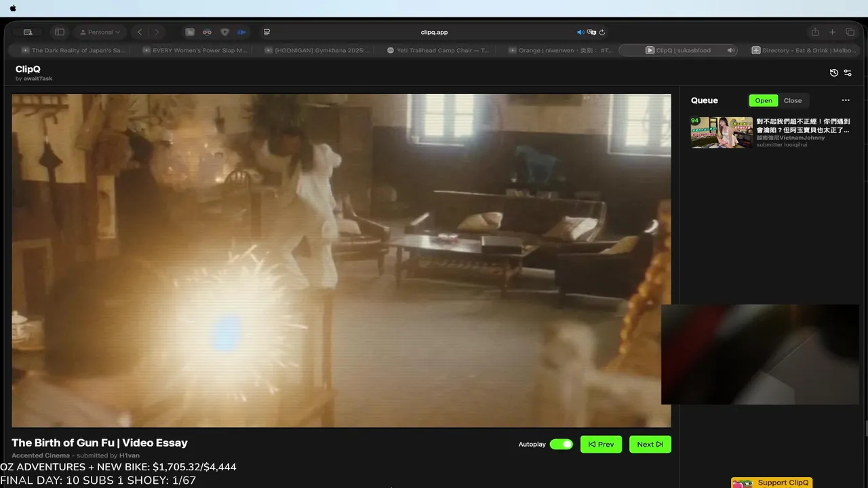Viewport: 868px width, 488px height.
Task: Open ClipQ history clock icon
Action: tap(834, 73)
